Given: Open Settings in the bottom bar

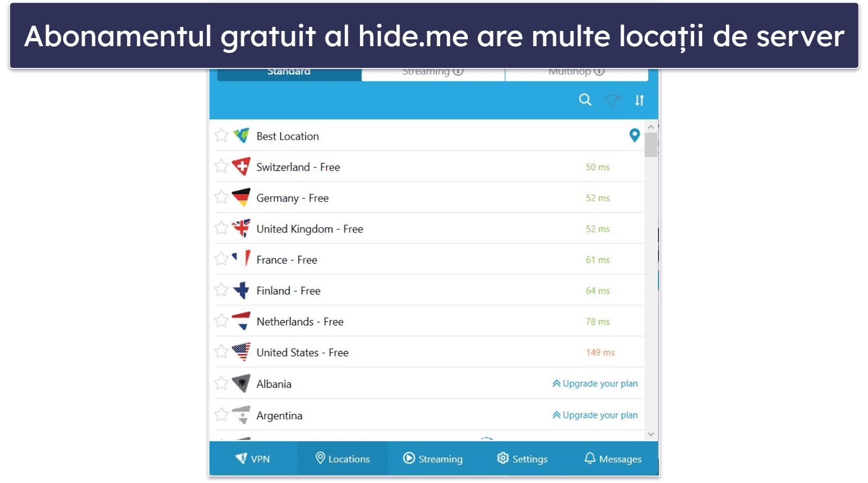Looking at the screenshot, I should 522,459.
